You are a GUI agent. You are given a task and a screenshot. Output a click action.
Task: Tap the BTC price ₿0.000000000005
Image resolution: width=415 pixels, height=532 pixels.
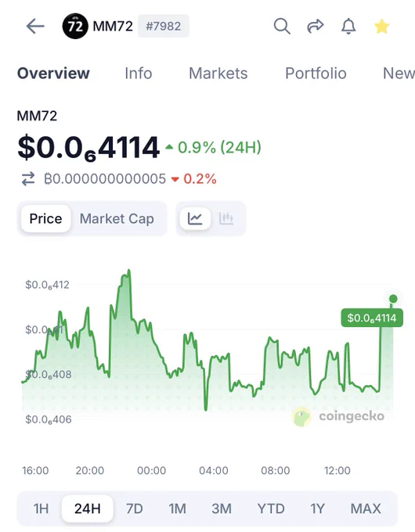click(105, 179)
